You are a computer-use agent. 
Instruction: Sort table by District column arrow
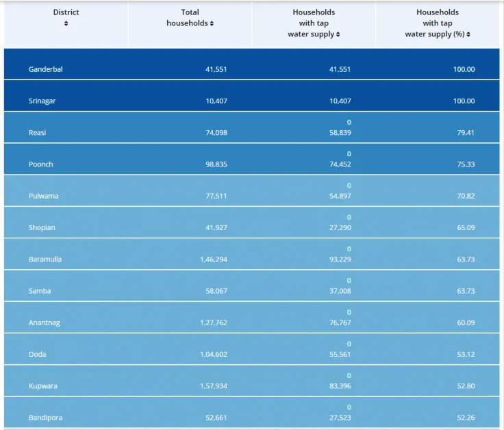point(66,24)
